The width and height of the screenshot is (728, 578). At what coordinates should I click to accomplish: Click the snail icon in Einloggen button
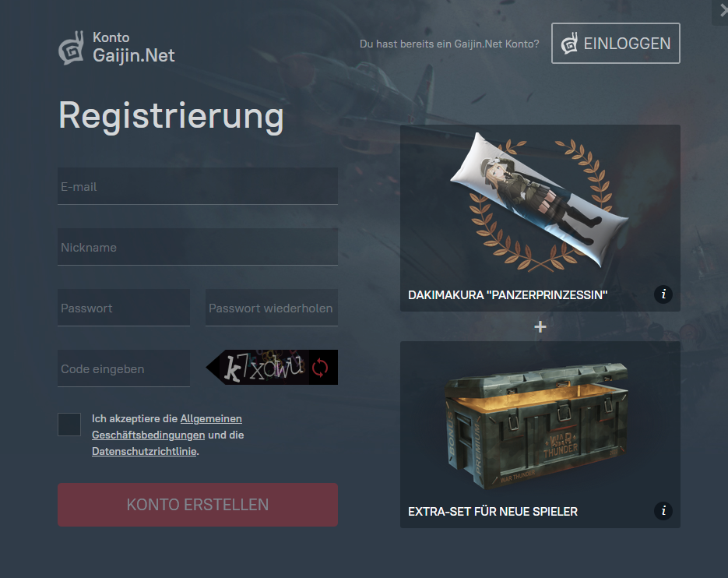[x=569, y=43]
